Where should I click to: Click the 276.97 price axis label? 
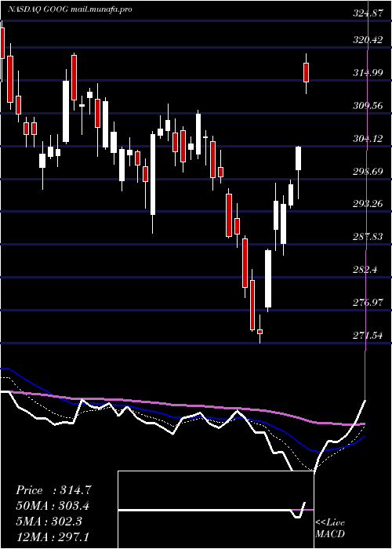tap(368, 303)
